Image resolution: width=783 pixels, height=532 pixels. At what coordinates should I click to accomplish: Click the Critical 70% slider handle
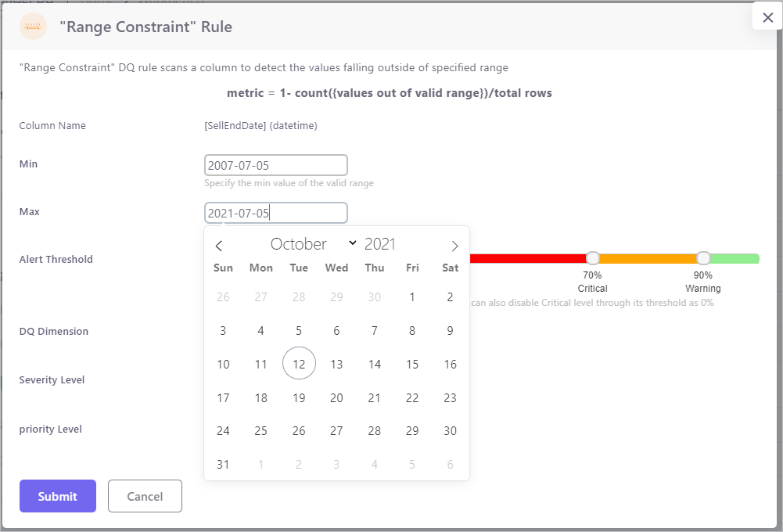point(593,258)
